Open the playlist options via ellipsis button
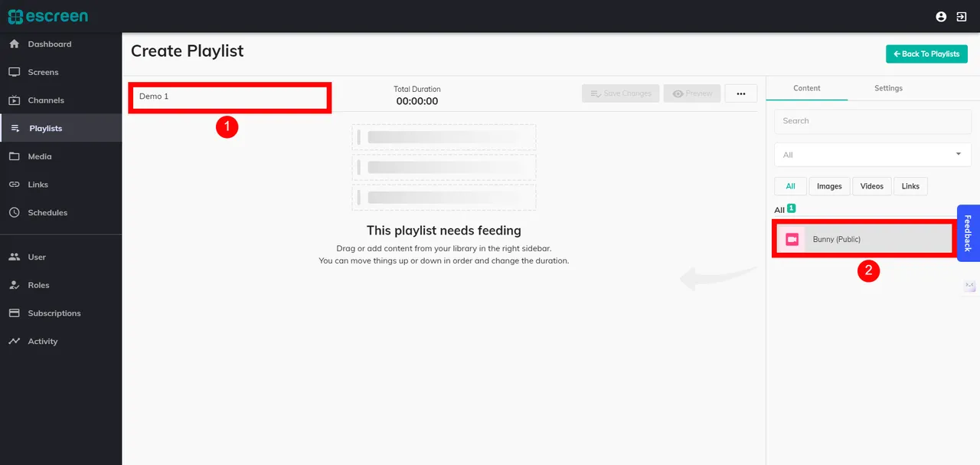980x465 pixels. [x=740, y=93]
